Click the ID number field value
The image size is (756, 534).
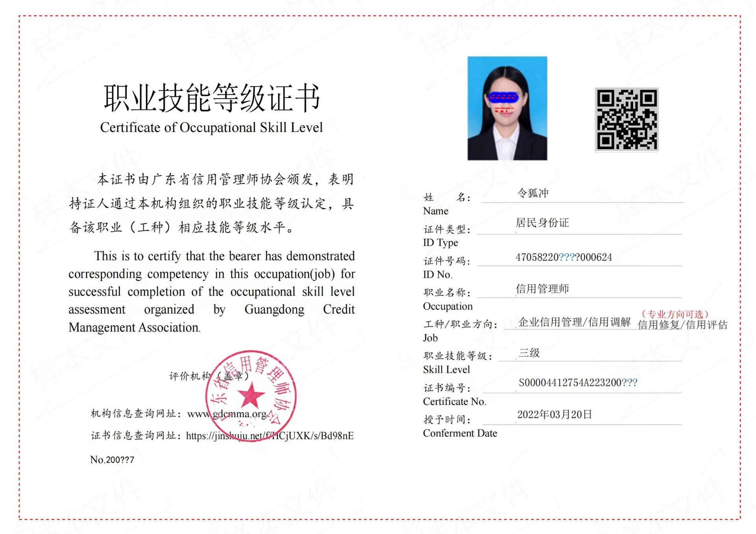[x=563, y=257]
